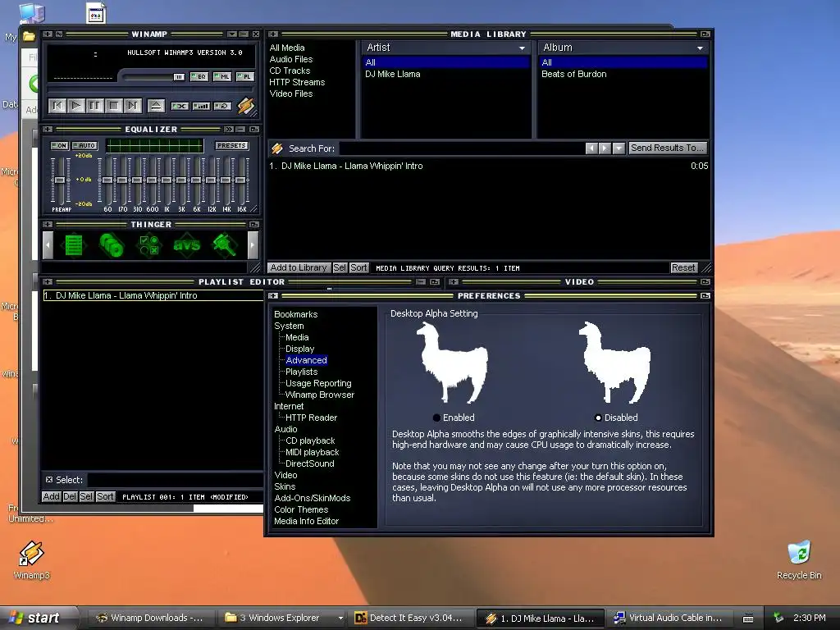Viewport: 840px width, 630px height.
Task: Open Playlist Editor from the Thinger list icon
Action: click(73, 245)
